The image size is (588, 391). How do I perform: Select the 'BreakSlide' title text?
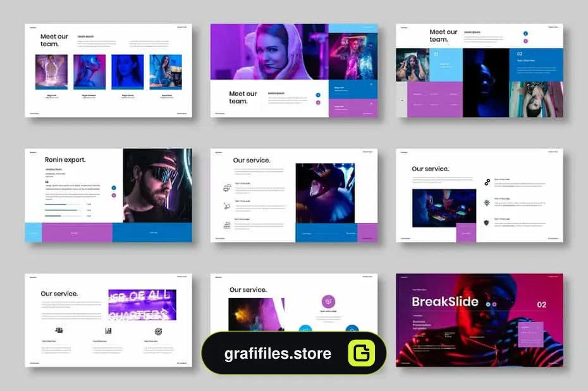445,301
